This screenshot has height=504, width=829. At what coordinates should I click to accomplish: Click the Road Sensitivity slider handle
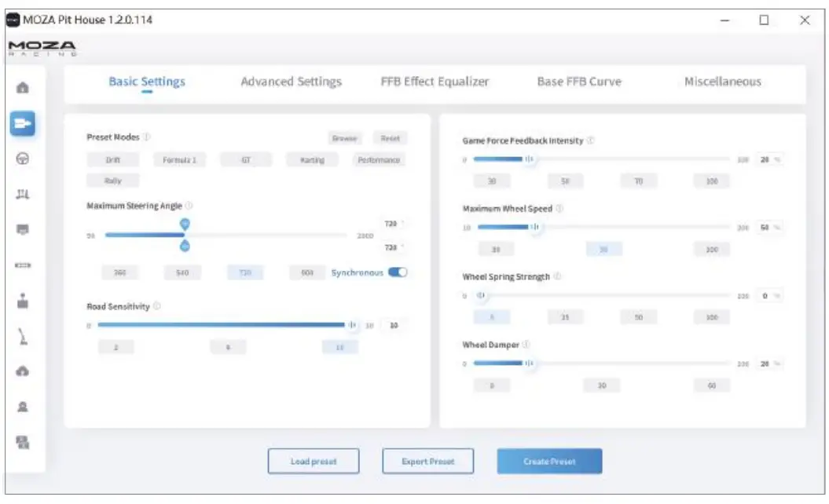353,325
